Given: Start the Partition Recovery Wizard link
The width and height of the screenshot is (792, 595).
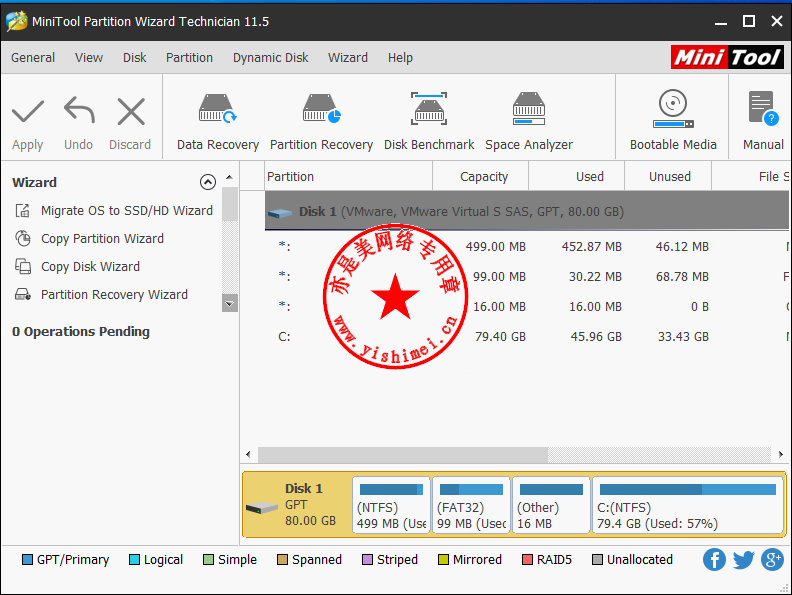Looking at the screenshot, I should 114,294.
